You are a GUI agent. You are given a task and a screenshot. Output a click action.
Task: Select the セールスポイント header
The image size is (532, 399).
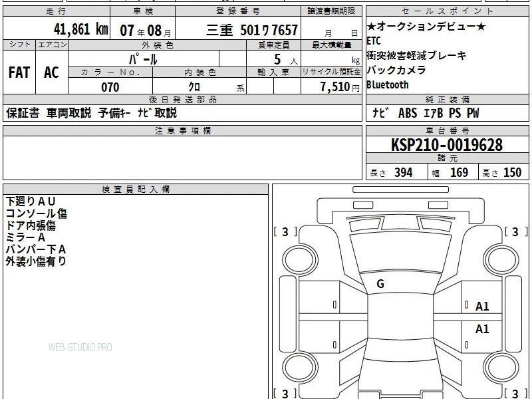(448, 11)
